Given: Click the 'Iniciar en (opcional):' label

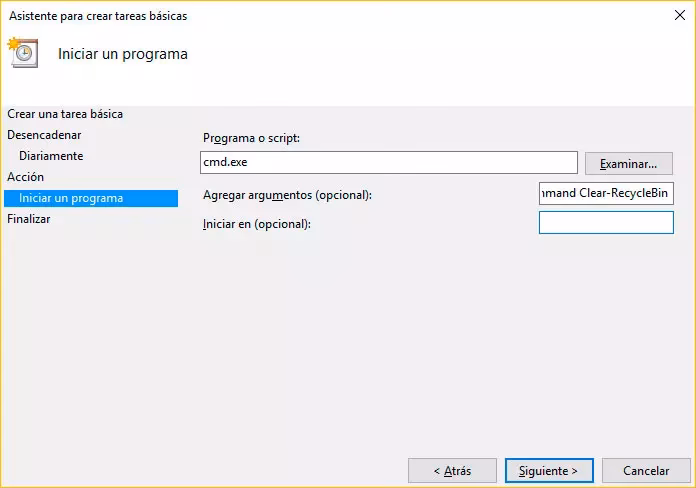Looking at the screenshot, I should pyautogui.click(x=257, y=224).
